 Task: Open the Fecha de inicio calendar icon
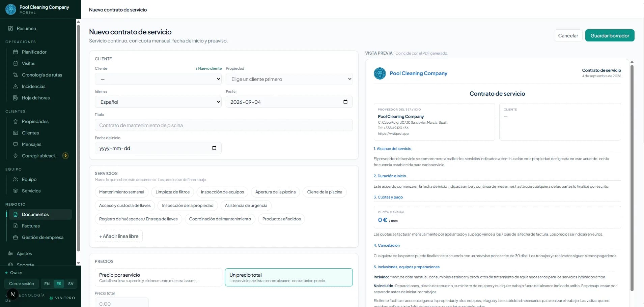click(214, 148)
